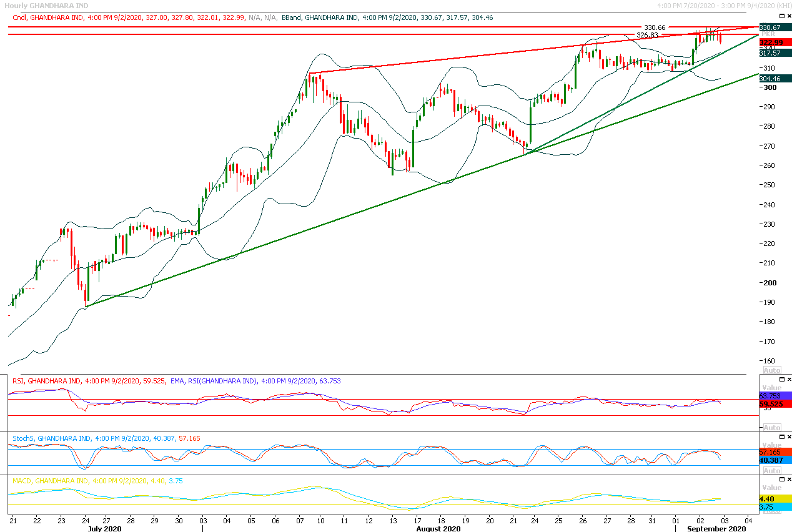Close the MACD indicator pane

pyautogui.click(x=789, y=479)
